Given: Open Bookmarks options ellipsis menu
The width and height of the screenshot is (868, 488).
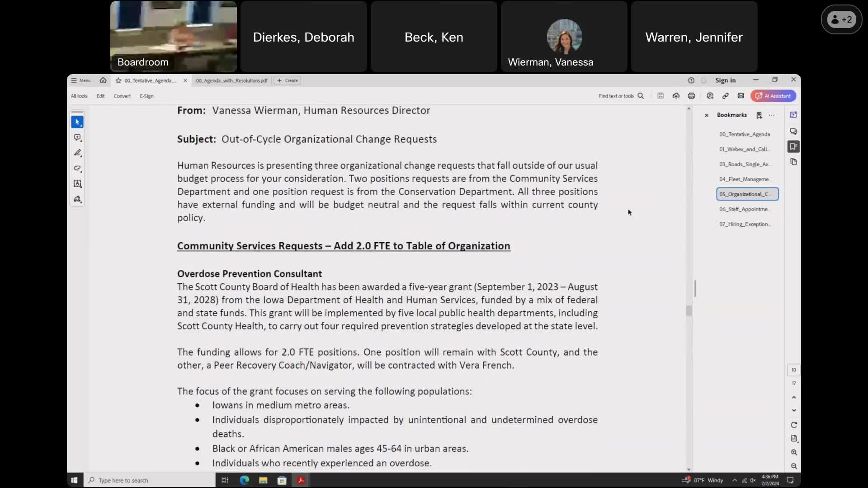Looking at the screenshot, I should pos(772,115).
